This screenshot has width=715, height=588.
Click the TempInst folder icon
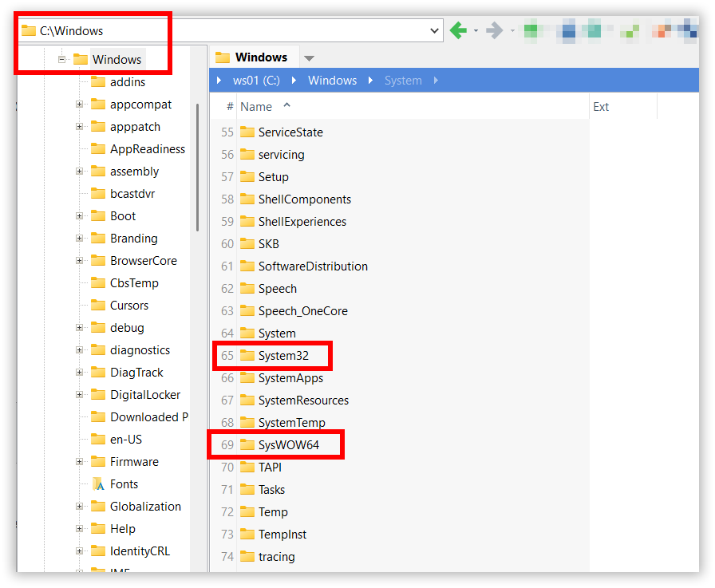click(x=247, y=535)
